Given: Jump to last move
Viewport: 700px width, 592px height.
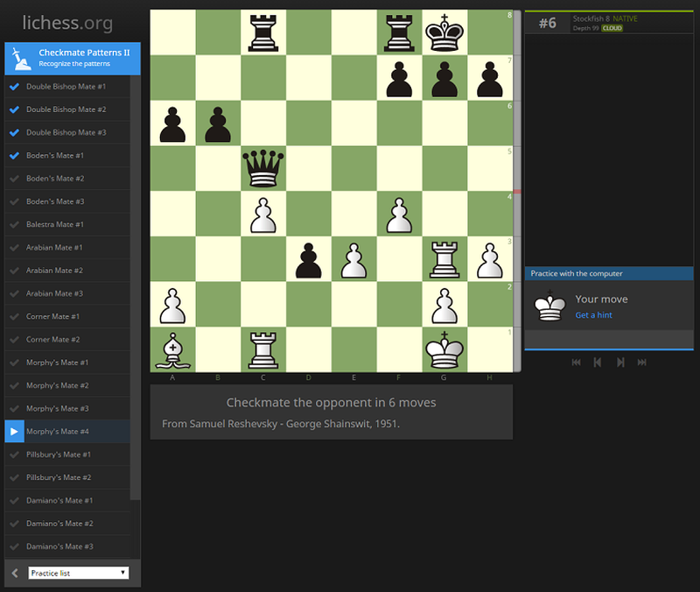Looking at the screenshot, I should [x=642, y=362].
